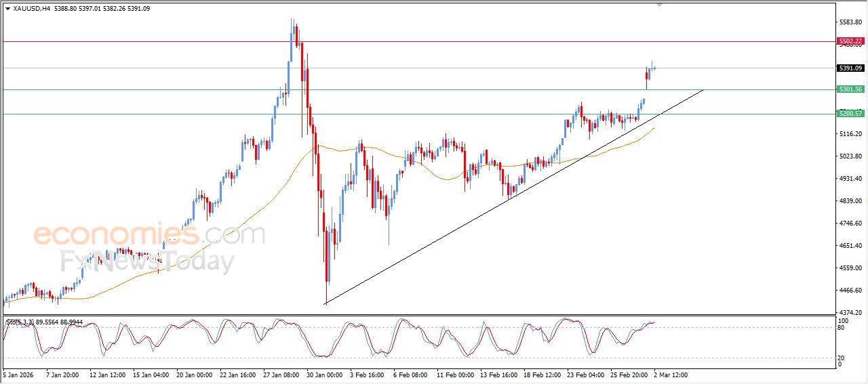Click the 4559.00 price axis value
868x384 pixels.
click(850, 268)
